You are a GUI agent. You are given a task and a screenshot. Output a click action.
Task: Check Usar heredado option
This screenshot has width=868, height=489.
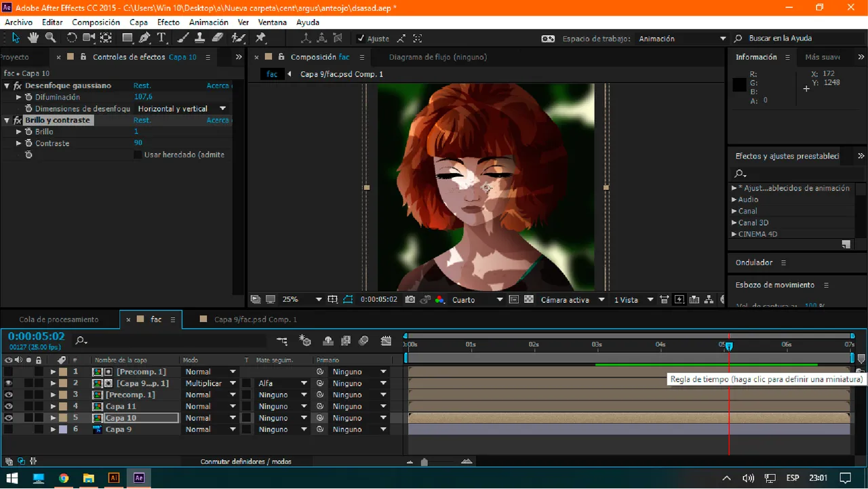pos(138,155)
